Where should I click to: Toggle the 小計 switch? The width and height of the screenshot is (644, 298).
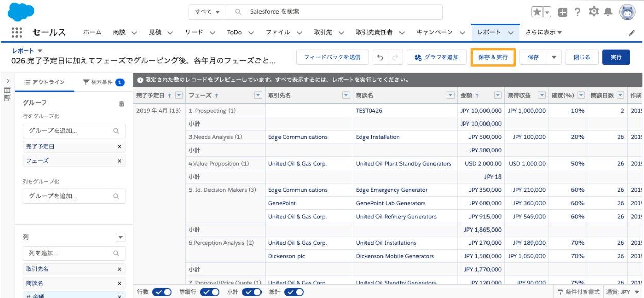click(x=252, y=292)
